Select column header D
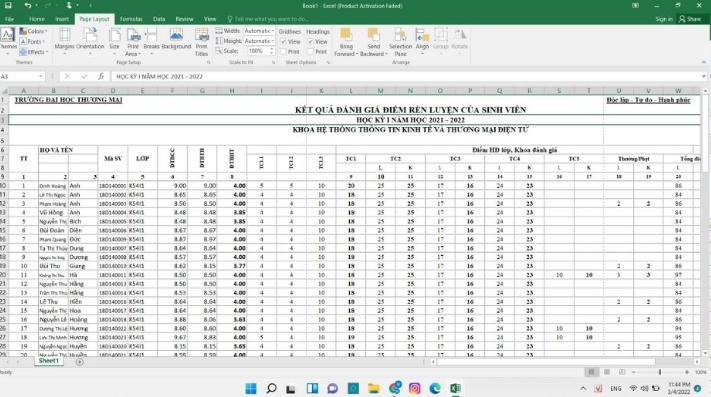Viewport: 711px width, 397px height. 112,91
